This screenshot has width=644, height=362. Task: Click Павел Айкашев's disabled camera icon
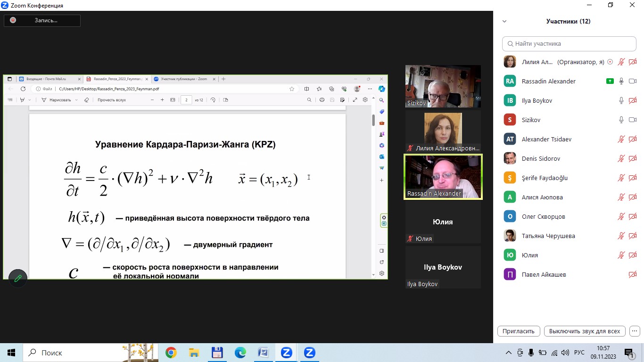633,275
